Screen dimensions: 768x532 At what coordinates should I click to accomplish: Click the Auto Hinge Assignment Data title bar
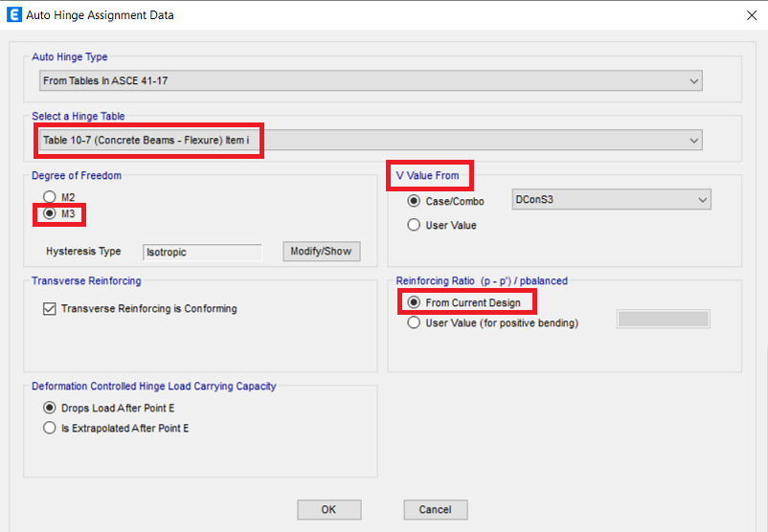(383, 15)
